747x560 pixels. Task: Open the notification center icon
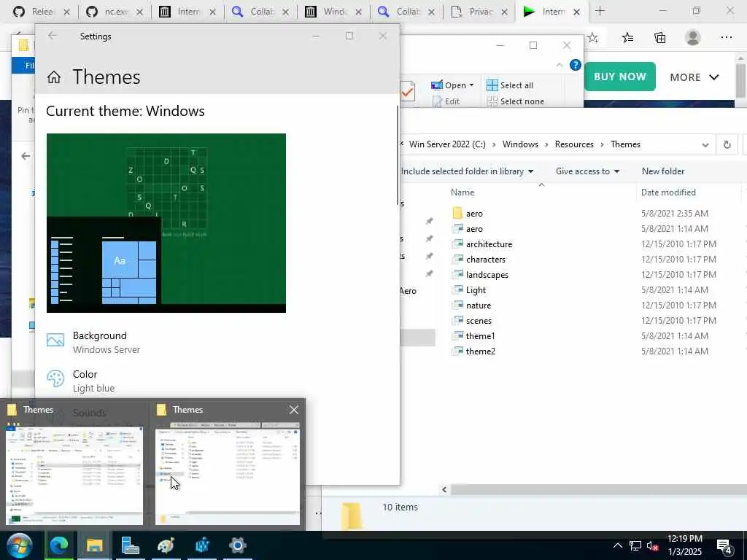coord(724,547)
